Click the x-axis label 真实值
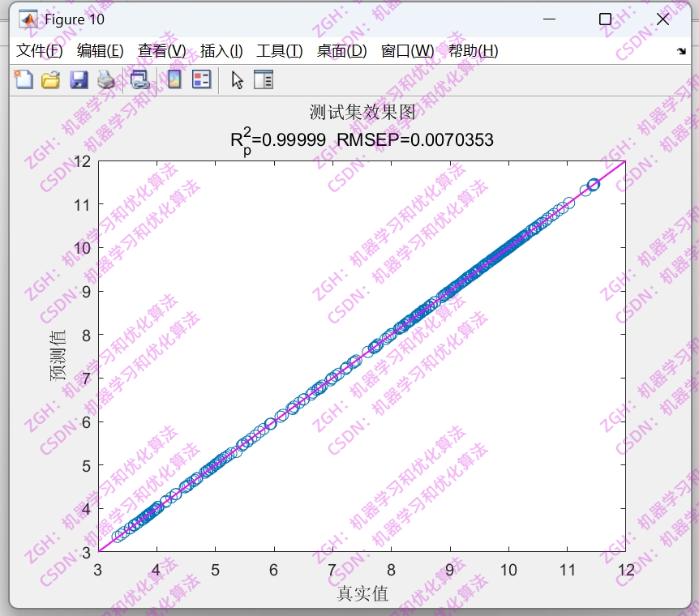Viewport: 699px width, 616px height. tap(362, 594)
